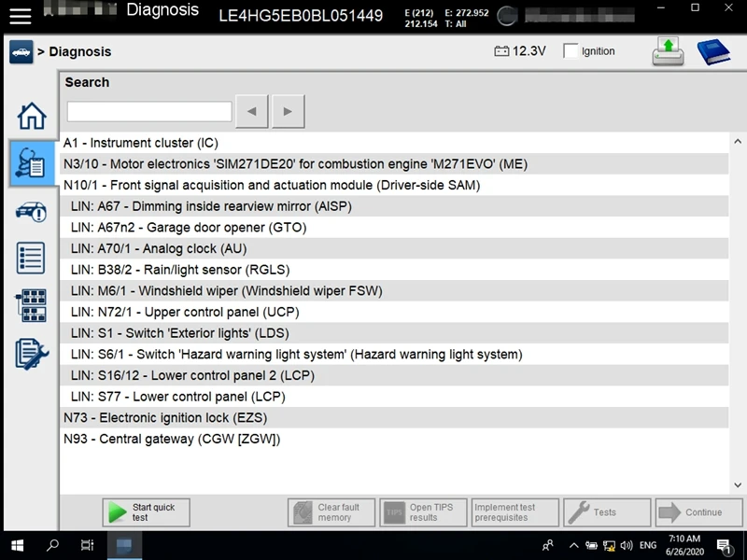Click the ENG language indicator

coord(648,546)
